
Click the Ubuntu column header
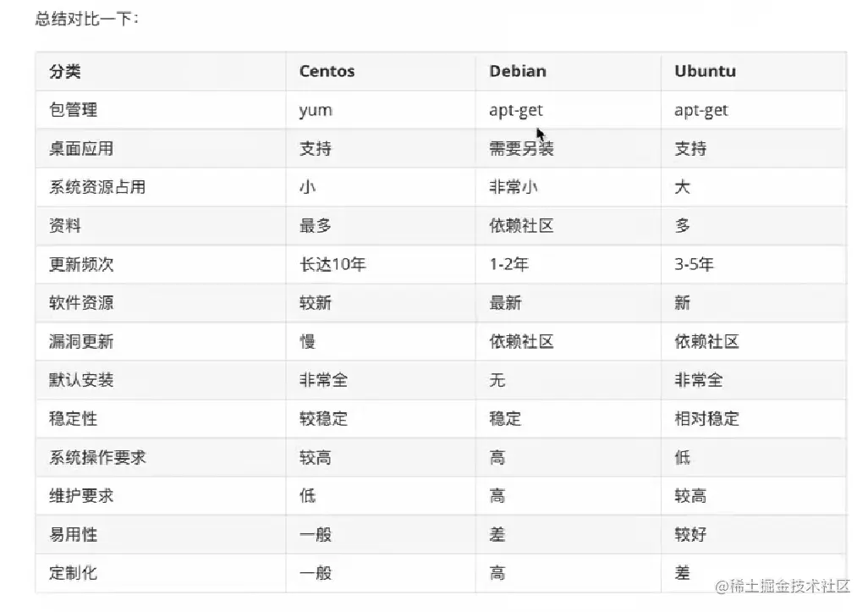click(705, 71)
